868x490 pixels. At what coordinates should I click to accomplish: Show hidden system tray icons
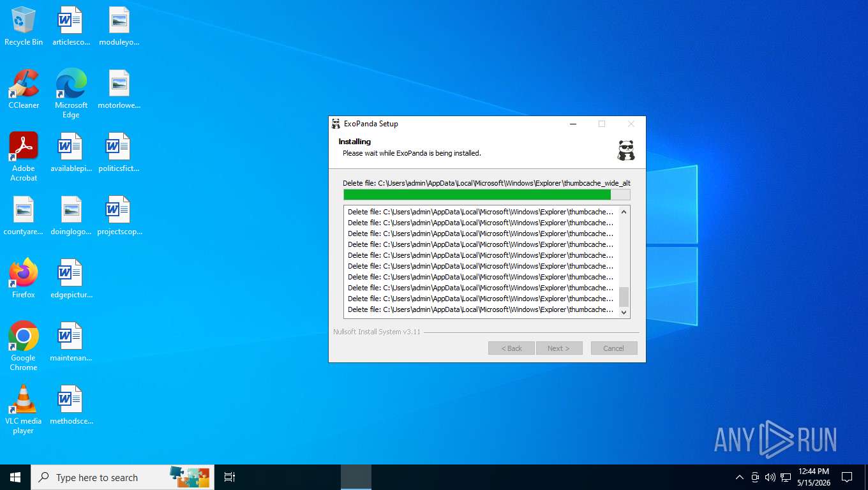click(x=740, y=477)
